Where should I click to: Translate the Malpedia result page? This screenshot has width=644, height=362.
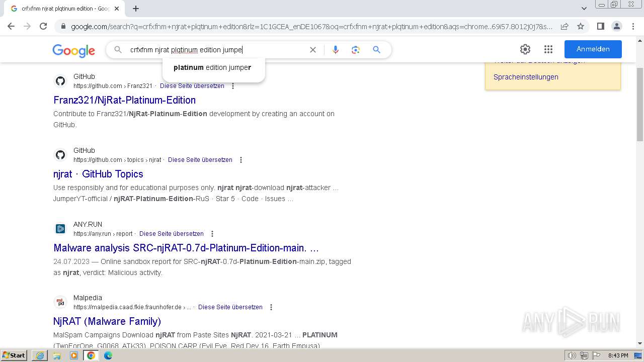(x=230, y=307)
